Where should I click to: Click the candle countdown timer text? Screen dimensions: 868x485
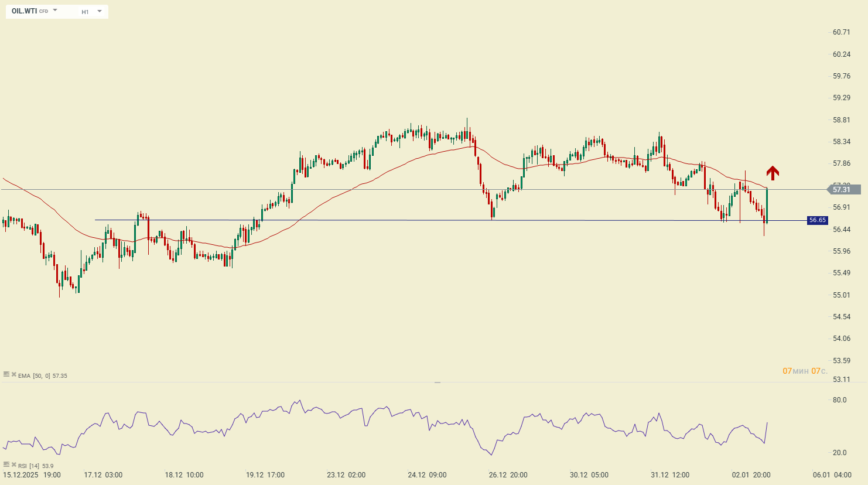(x=805, y=371)
